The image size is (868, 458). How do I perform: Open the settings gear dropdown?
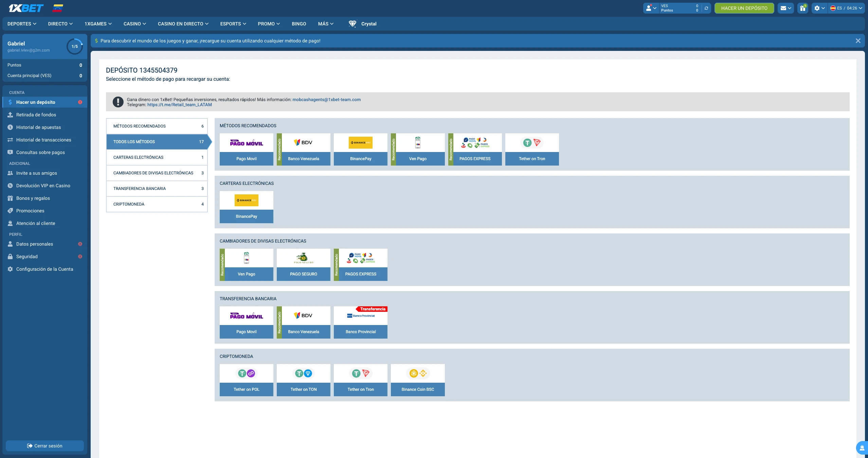tap(819, 8)
